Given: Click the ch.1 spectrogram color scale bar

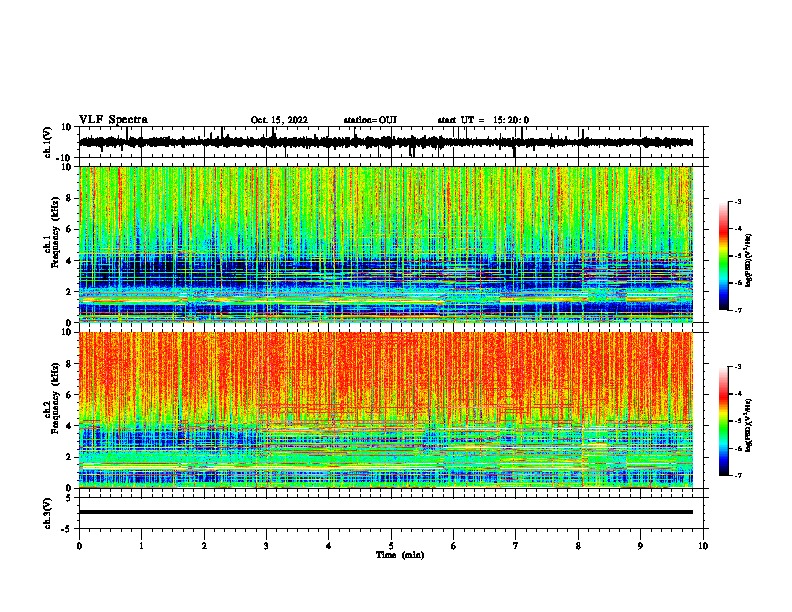Looking at the screenshot, I should point(723,256).
